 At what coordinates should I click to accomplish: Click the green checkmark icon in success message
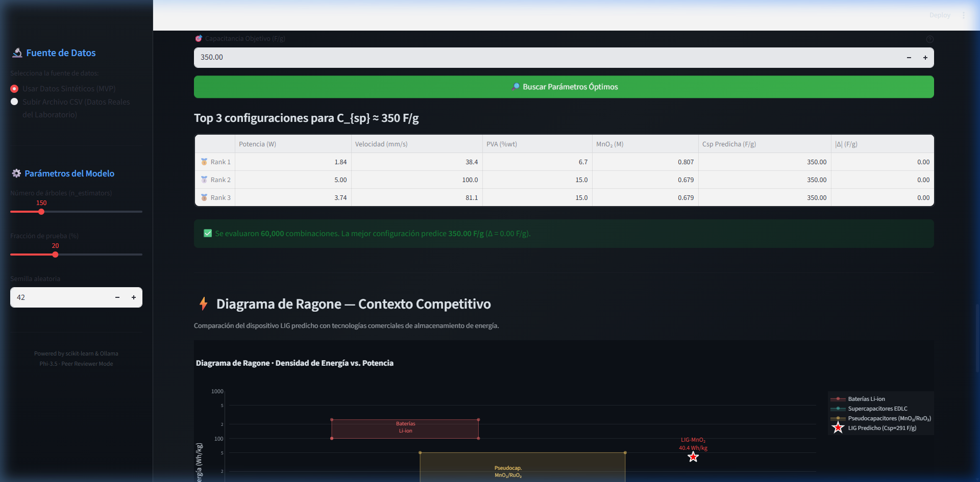(x=207, y=233)
